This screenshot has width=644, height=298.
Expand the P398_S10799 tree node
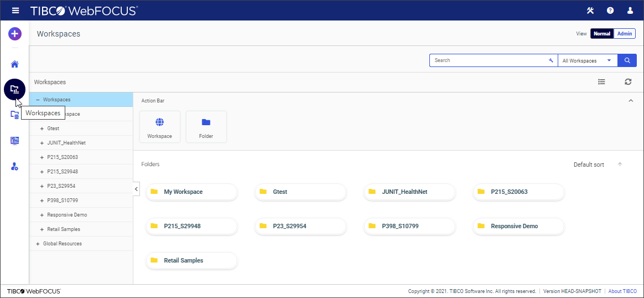[x=42, y=201]
